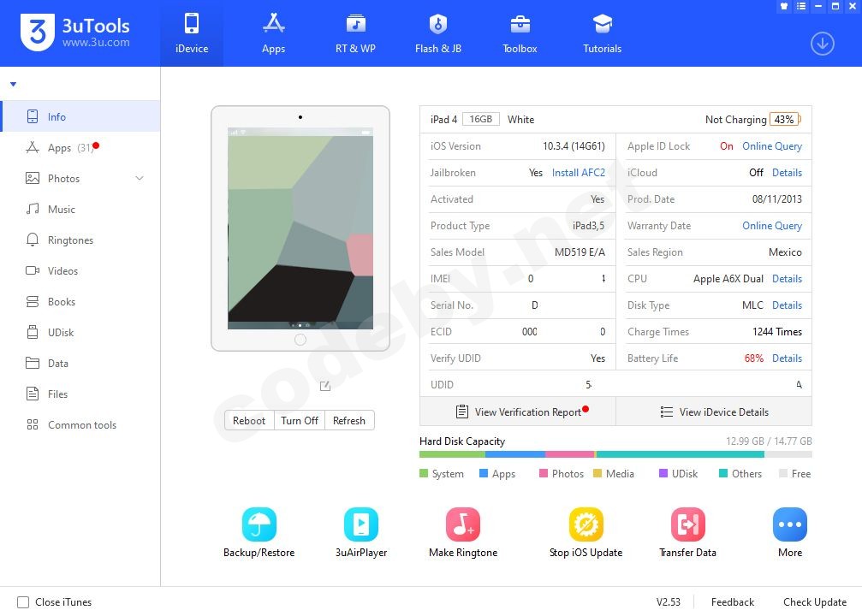Click the Hard Disk Capacity bar
The width and height of the screenshot is (862, 616).
pos(615,454)
